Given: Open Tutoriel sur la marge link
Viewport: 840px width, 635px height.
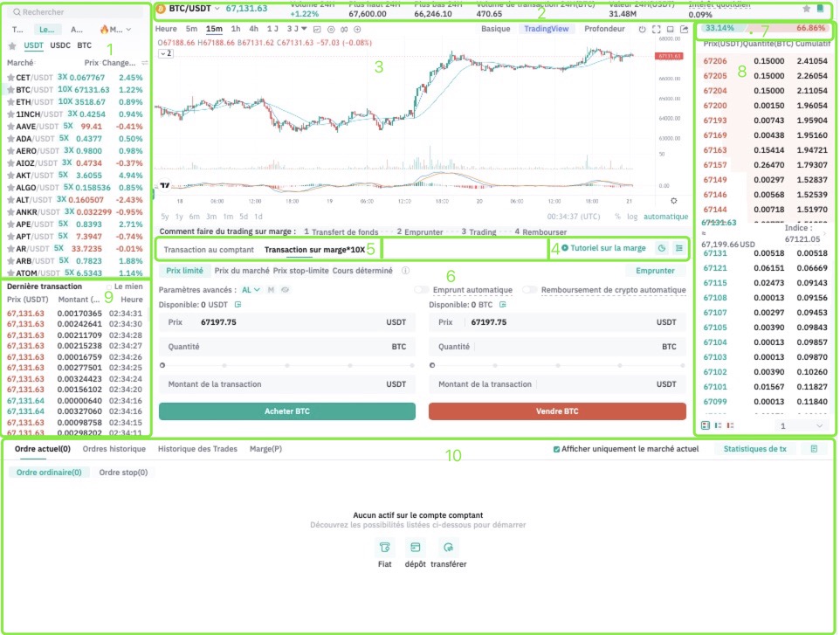Looking at the screenshot, I should [x=603, y=248].
